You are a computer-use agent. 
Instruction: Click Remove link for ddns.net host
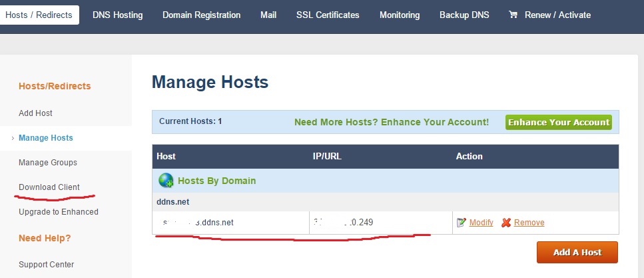pos(529,223)
